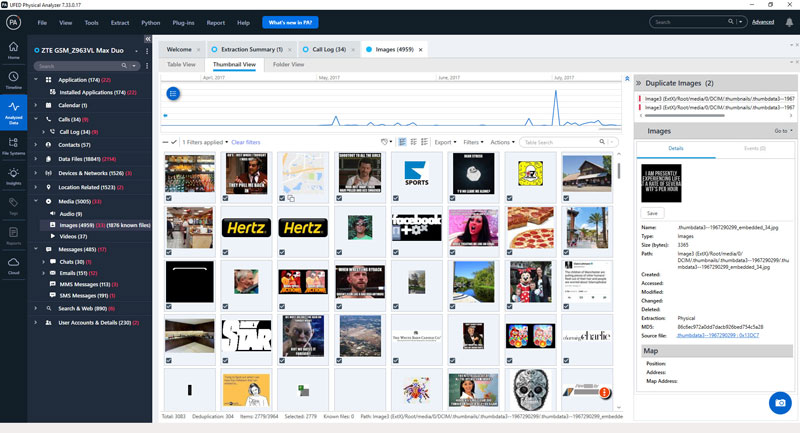Screen dimensions: 800x433
Task: Toggle checkbox under the pizza thumbnail
Action: pos(509,252)
